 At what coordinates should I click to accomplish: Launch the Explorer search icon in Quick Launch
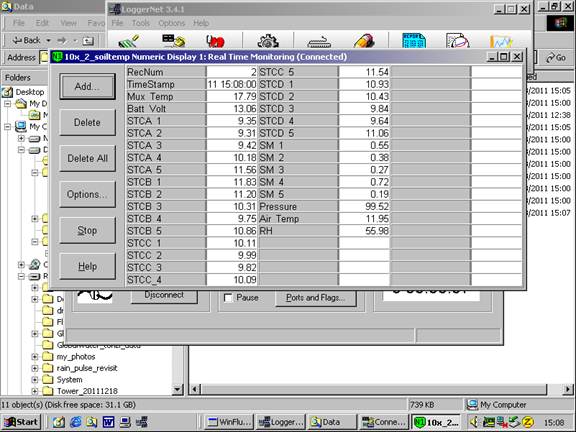[92, 422]
